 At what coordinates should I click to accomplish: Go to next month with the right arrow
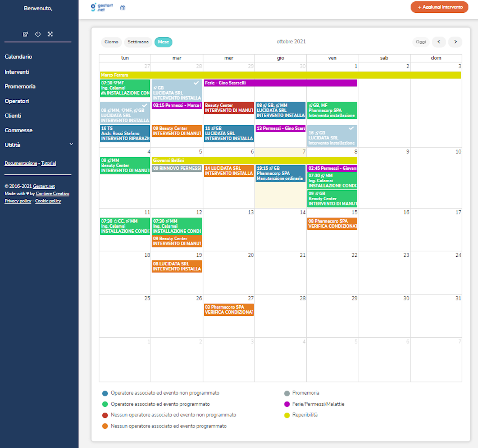coord(455,42)
